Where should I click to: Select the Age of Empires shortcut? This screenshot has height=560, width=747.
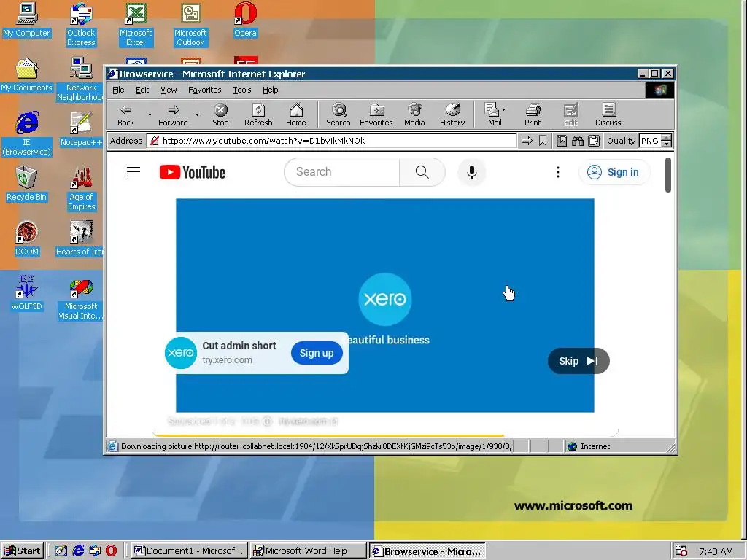81,189
